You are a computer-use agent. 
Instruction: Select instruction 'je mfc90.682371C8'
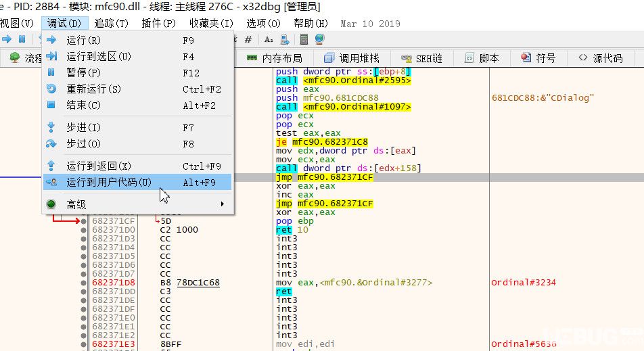(322, 142)
